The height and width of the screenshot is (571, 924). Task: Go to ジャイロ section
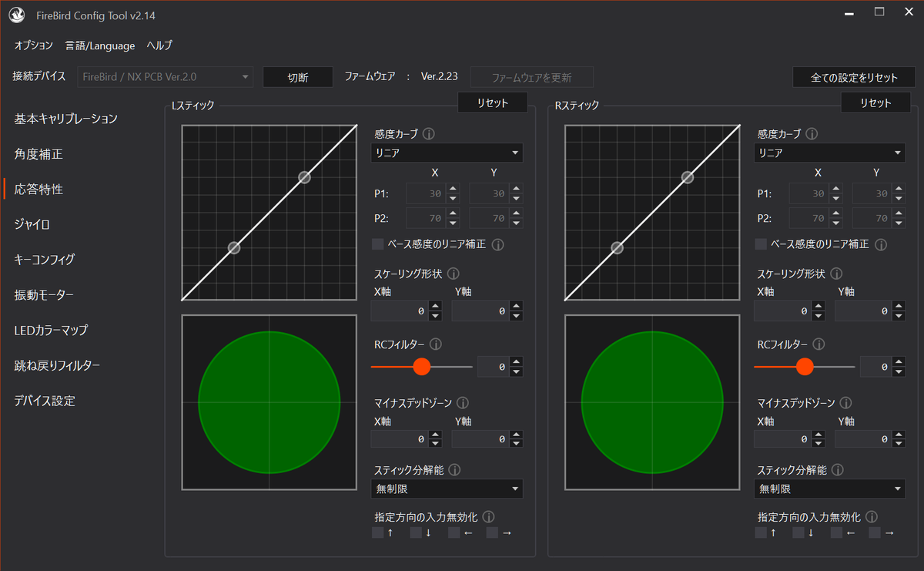32,224
